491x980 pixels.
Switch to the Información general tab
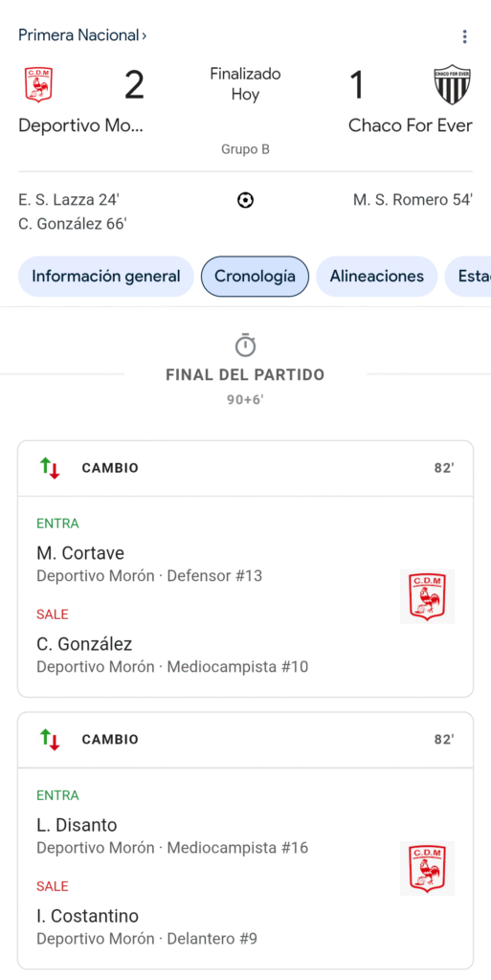(106, 277)
